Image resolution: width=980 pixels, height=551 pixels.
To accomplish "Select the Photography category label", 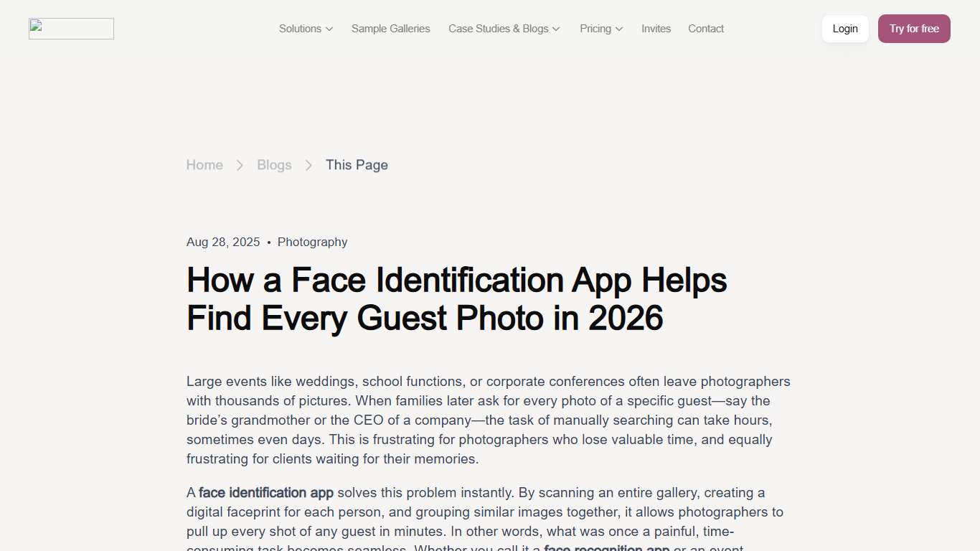I will 312,242.
